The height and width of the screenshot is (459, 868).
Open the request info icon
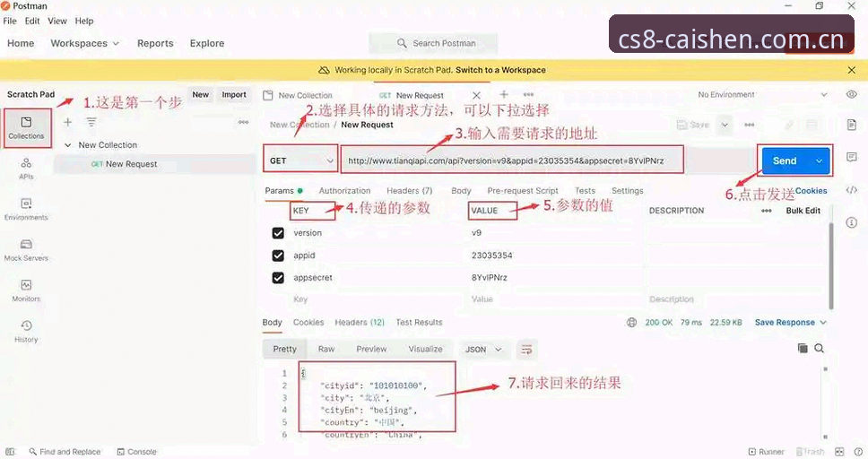tap(851, 222)
